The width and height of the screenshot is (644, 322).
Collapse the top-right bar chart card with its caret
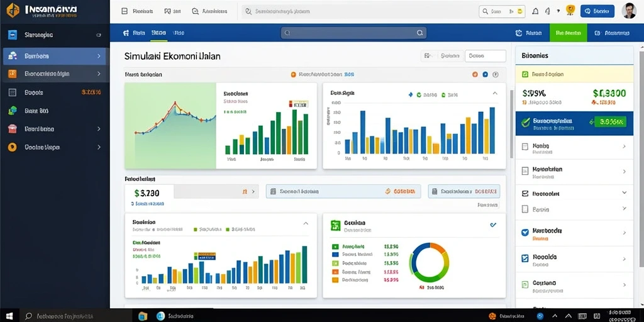click(x=495, y=94)
